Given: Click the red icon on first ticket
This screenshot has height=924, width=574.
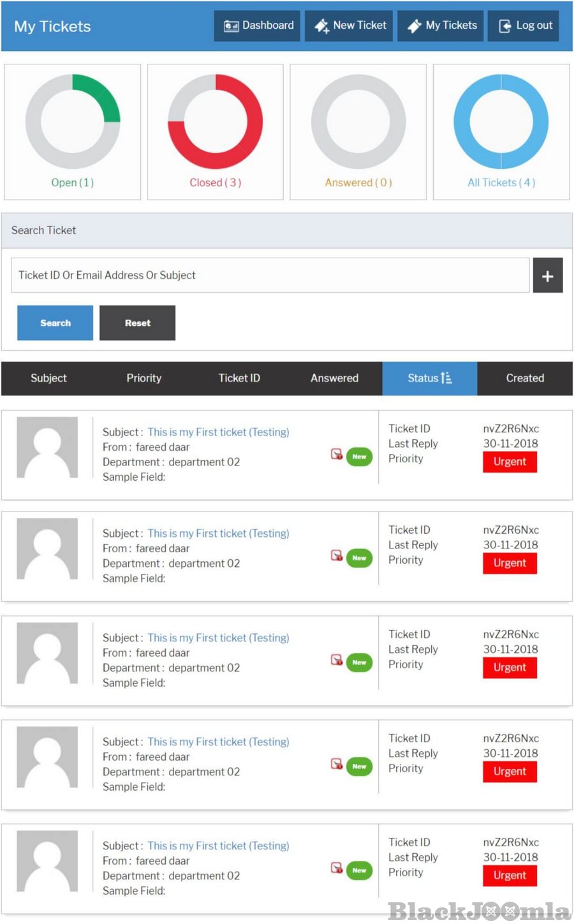Looking at the screenshot, I should 336,454.
